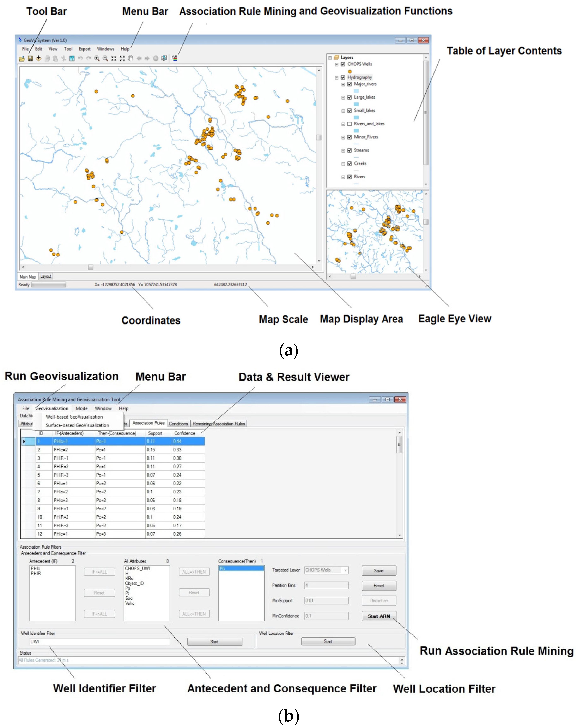Switch to the Conditions tab
This screenshot has width=577, height=728.
pyautogui.click(x=178, y=424)
